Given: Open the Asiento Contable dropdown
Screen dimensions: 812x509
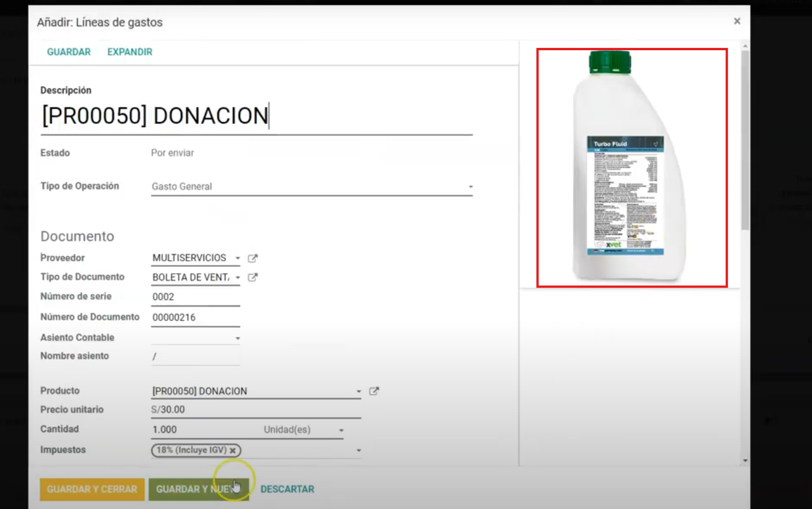Looking at the screenshot, I should tap(238, 337).
